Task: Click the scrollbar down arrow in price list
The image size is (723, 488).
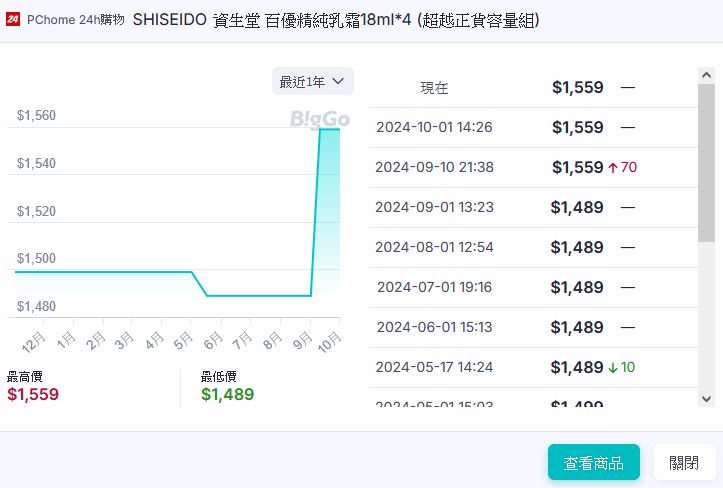Action: [706, 400]
